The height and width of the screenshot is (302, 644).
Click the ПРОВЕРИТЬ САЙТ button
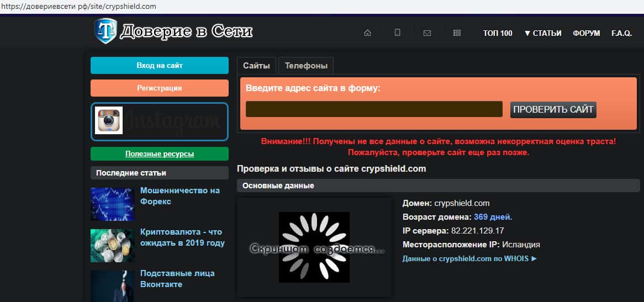click(553, 109)
